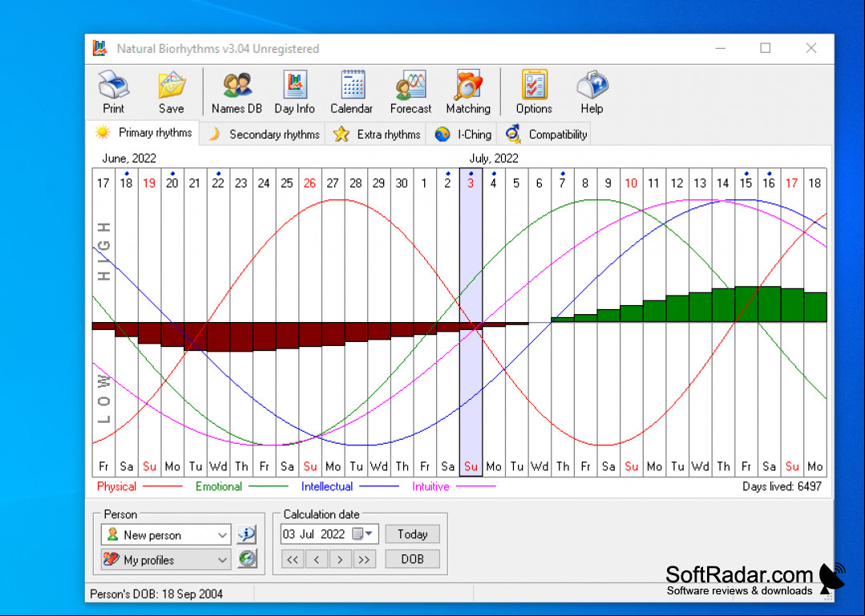
Task: Select the July 15 day column header
Action: point(746,183)
